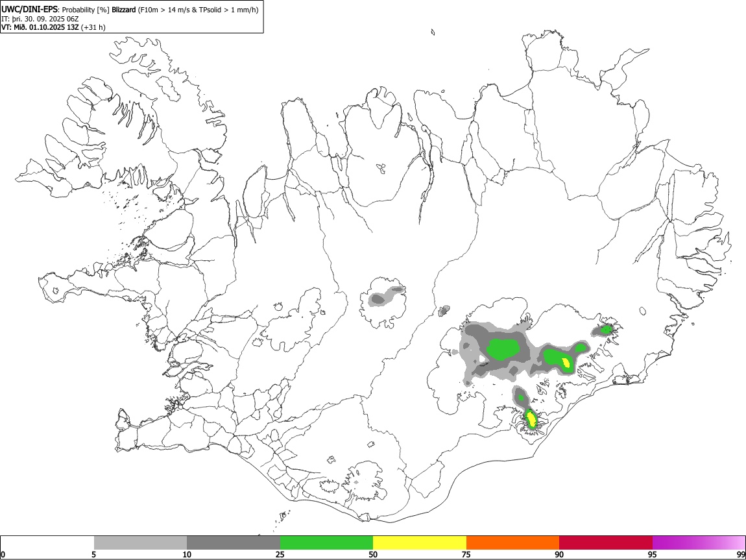Click the large green blob on the glacier
The height and width of the screenshot is (560, 746).
pyautogui.click(x=502, y=348)
